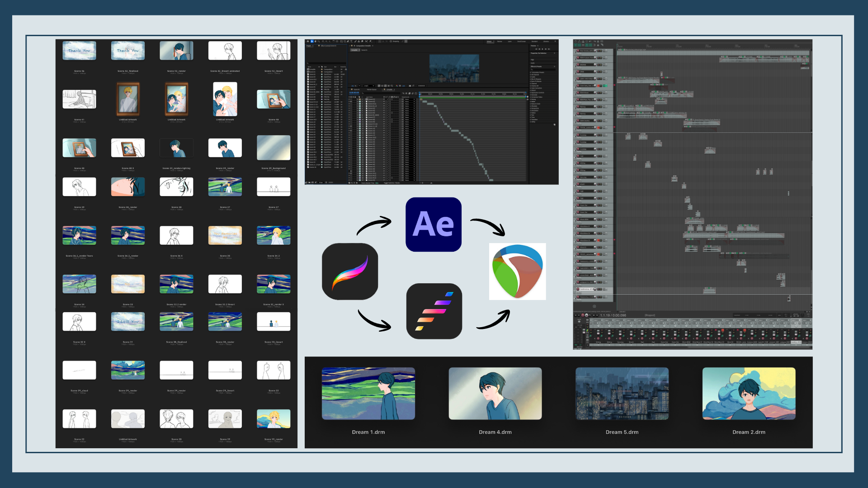Select the Selection arrow tool in After Effects
868x488 pixels.
click(312, 41)
